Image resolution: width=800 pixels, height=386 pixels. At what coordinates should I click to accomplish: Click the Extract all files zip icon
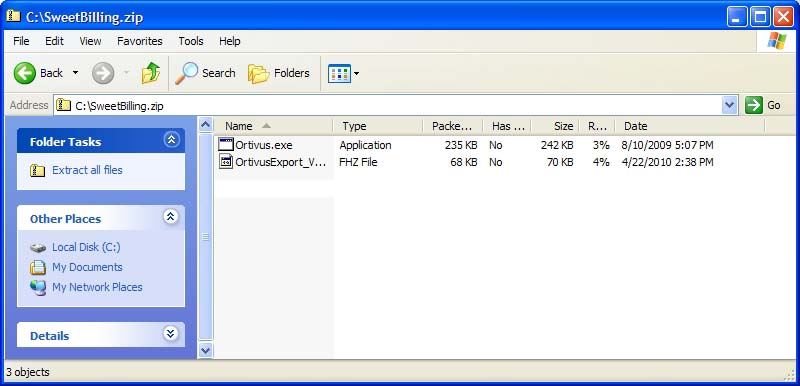pyautogui.click(x=38, y=170)
